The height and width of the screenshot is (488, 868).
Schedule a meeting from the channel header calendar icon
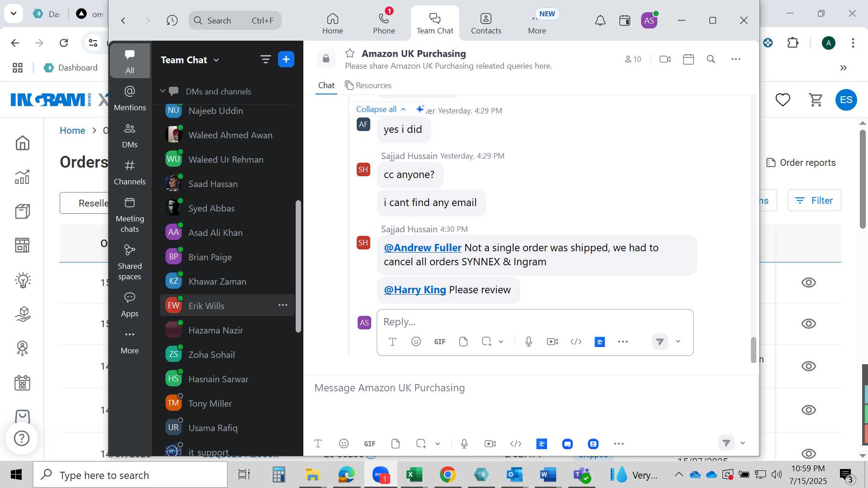click(x=688, y=59)
